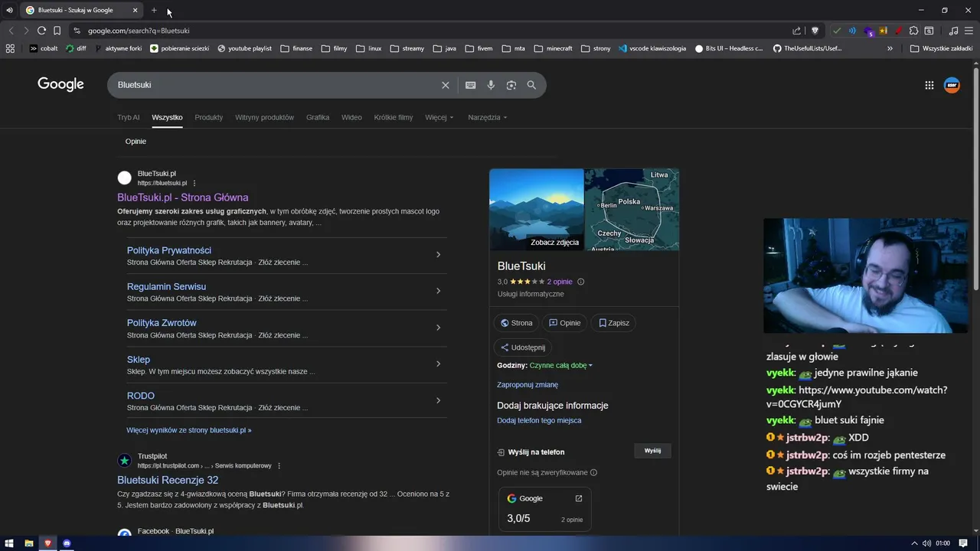
Task: Open the extensions puzzle icon
Action: [913, 31]
